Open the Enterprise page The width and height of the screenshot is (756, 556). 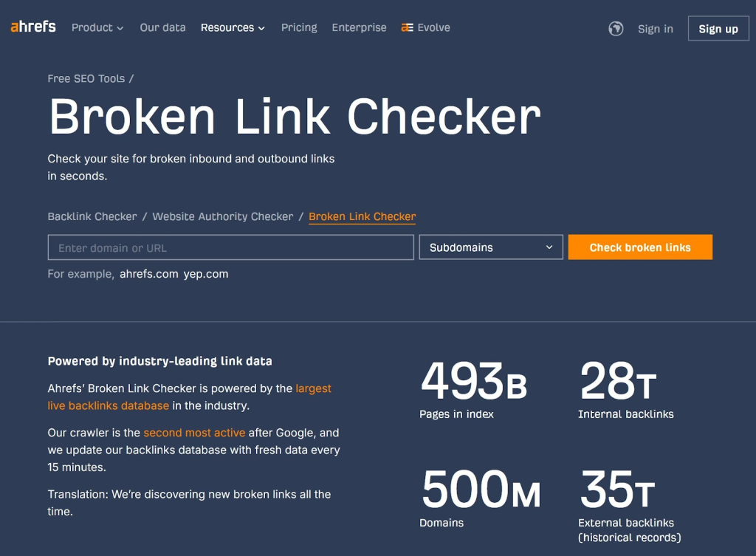coord(360,27)
